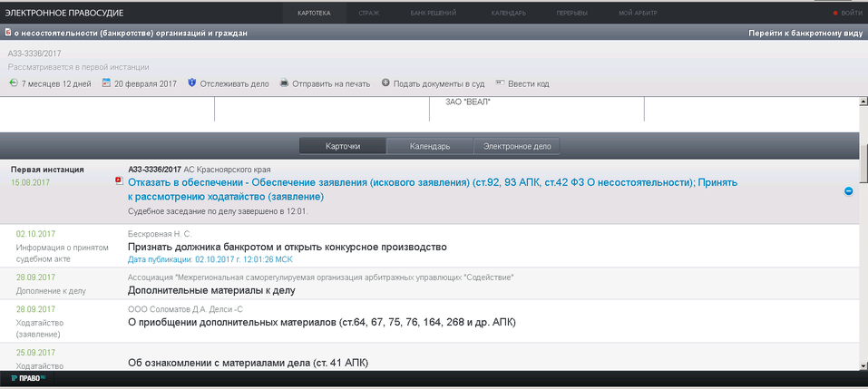
Task: Click Ассоциация Содействие organization name
Action: pyautogui.click(x=320, y=277)
